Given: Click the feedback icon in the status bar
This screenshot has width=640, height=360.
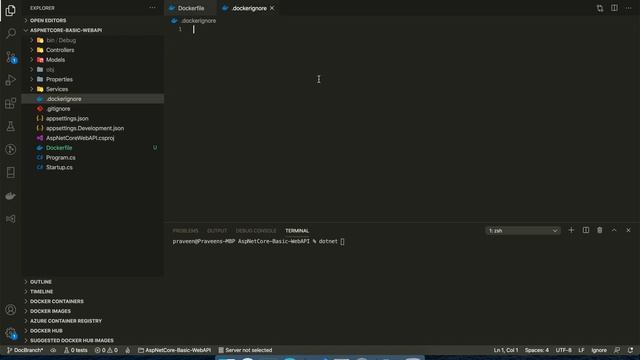Looking at the screenshot, I should (617, 350).
